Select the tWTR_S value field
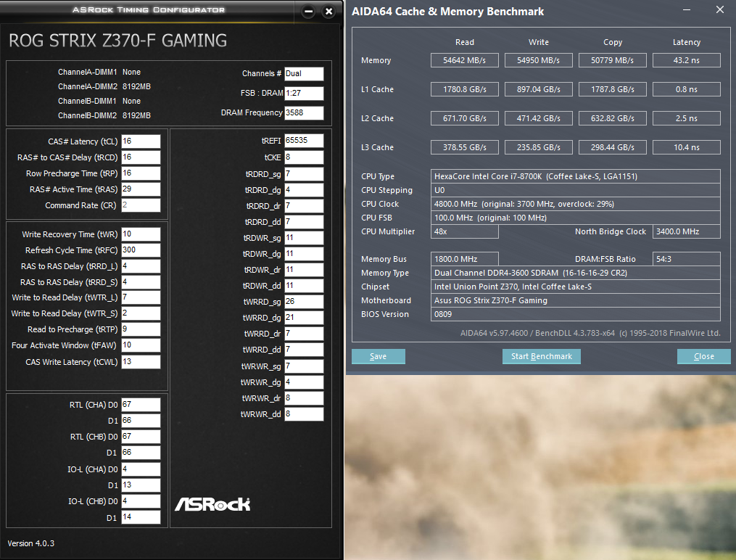This screenshot has height=560, width=736. [x=141, y=313]
